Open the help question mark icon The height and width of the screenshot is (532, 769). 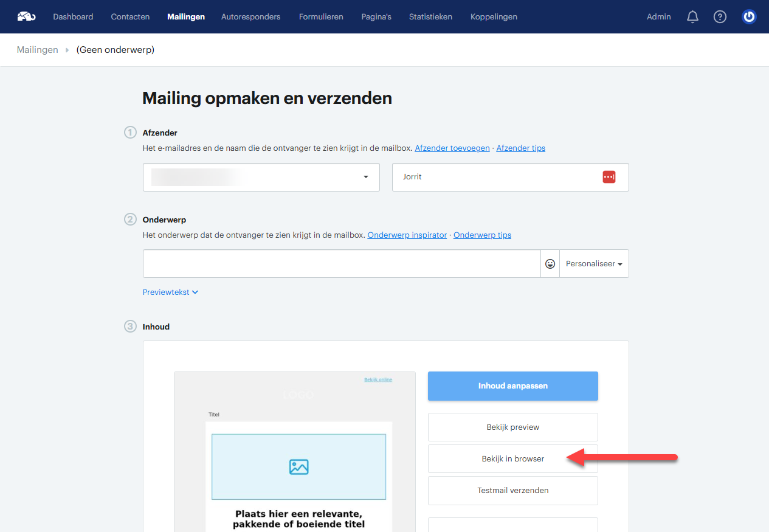click(x=720, y=17)
